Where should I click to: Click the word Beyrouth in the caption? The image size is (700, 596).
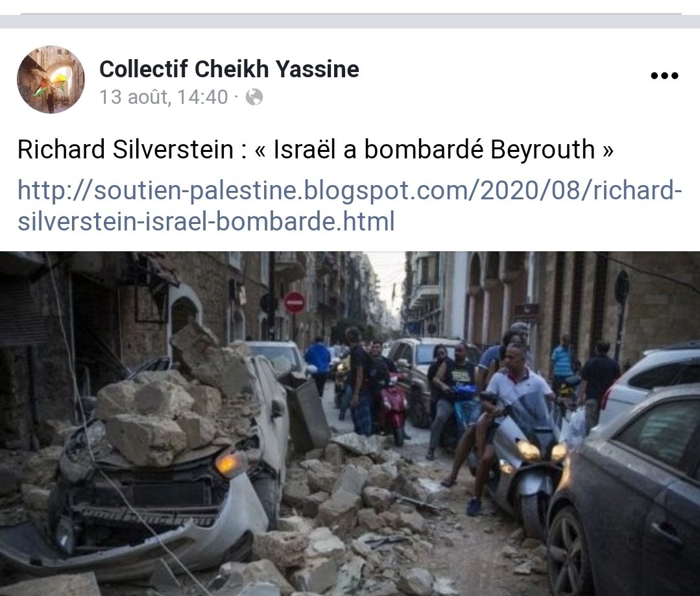coord(542,149)
